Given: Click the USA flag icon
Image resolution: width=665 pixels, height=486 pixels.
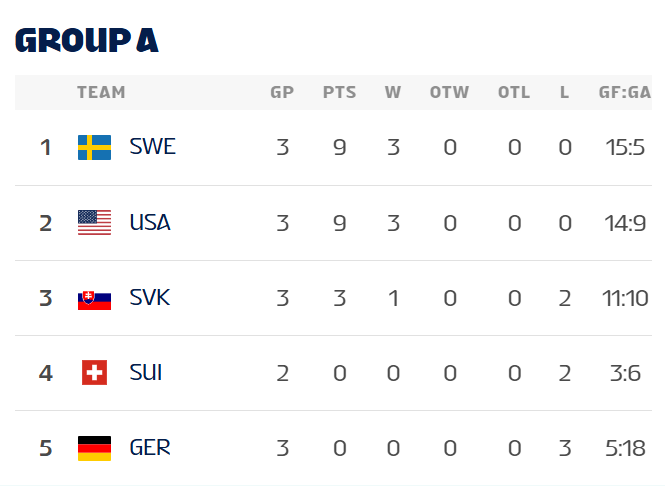Looking at the screenshot, I should point(94,223).
